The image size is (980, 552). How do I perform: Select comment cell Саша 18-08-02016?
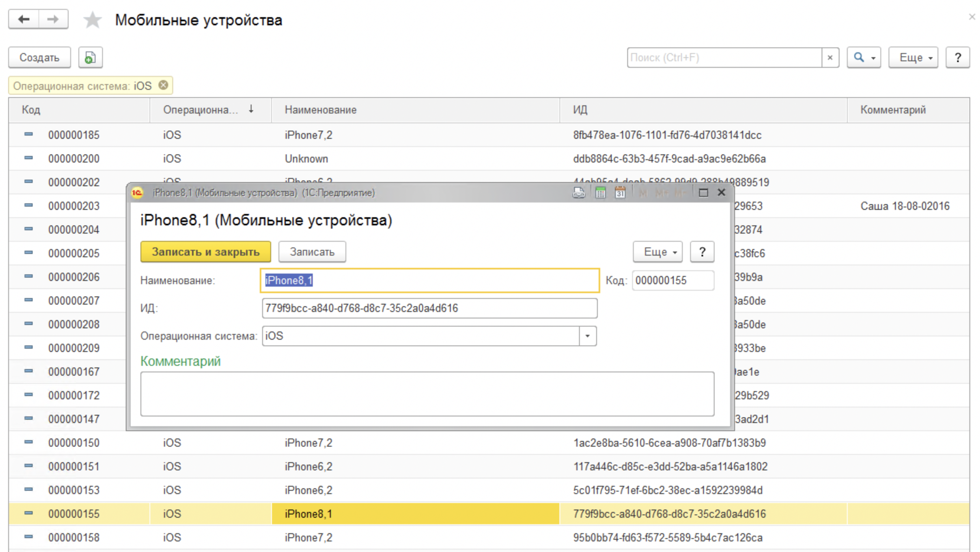(908, 205)
